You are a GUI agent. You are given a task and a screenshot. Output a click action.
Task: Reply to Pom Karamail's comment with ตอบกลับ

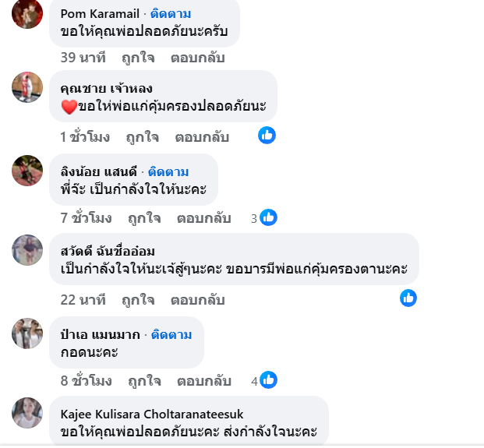(197, 58)
